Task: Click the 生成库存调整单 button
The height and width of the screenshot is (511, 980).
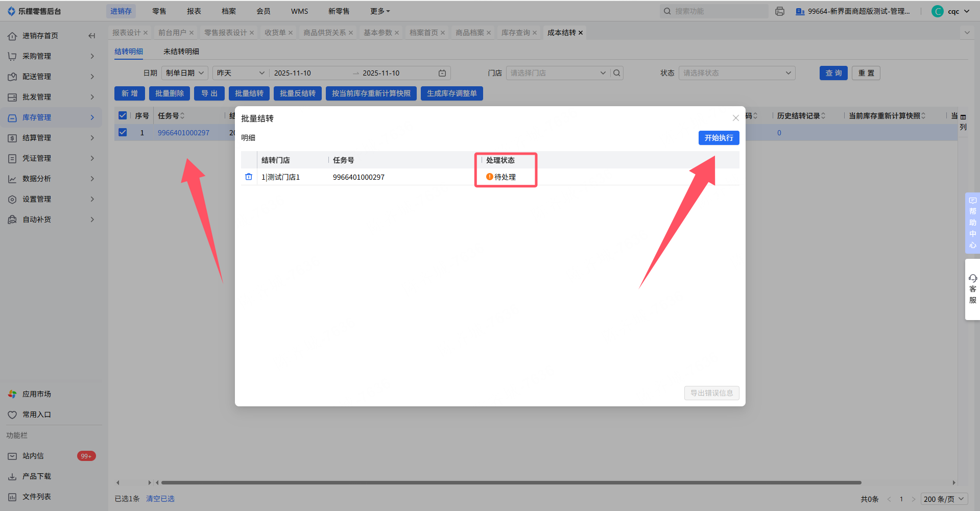Action: (452, 93)
